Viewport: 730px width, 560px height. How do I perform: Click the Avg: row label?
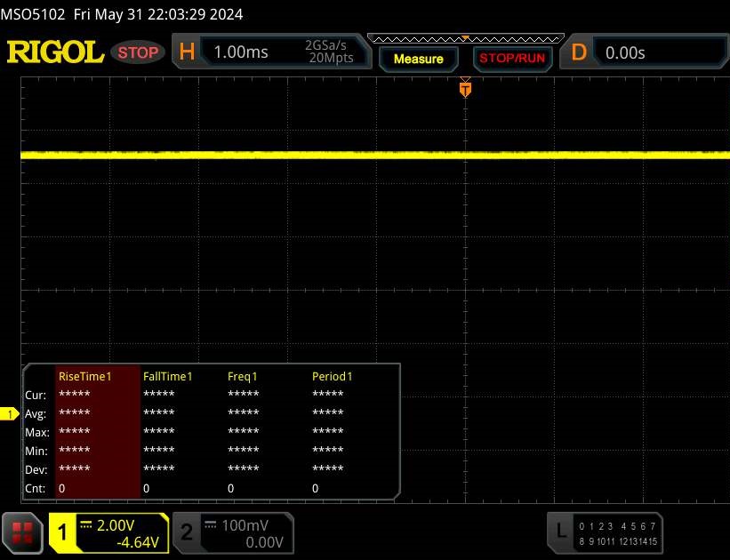(36, 414)
